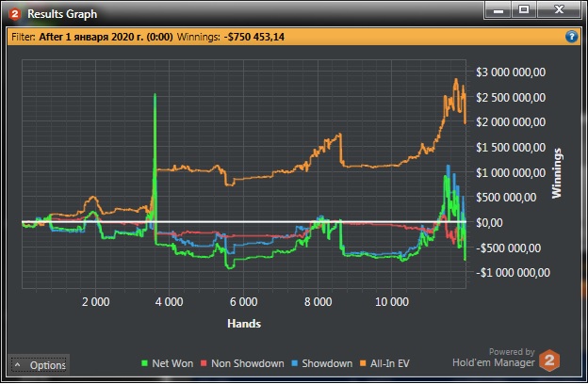Click the -$1 000 000,00 axis label

[513, 273]
